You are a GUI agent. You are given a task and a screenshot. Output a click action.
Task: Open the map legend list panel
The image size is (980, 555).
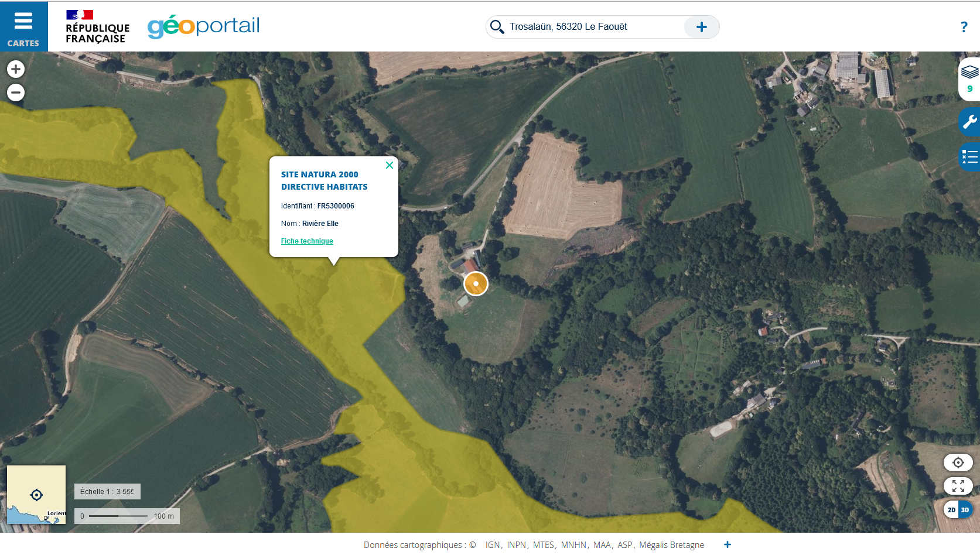pyautogui.click(x=969, y=157)
